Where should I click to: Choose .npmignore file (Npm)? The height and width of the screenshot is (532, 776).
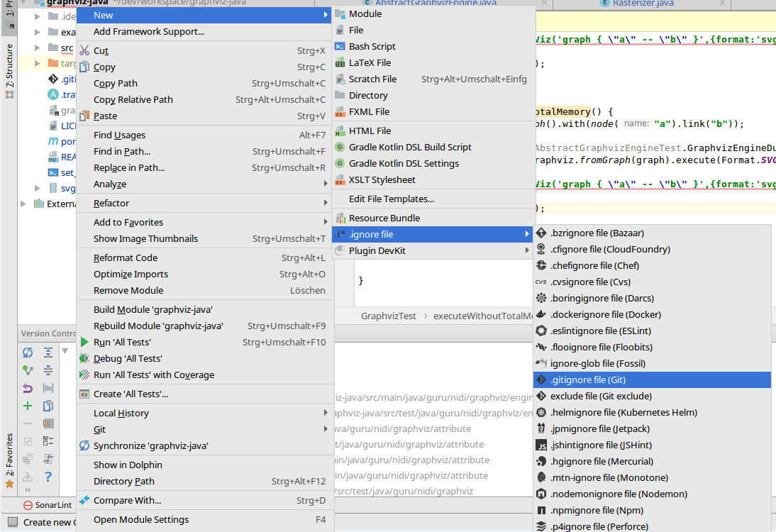652,510
